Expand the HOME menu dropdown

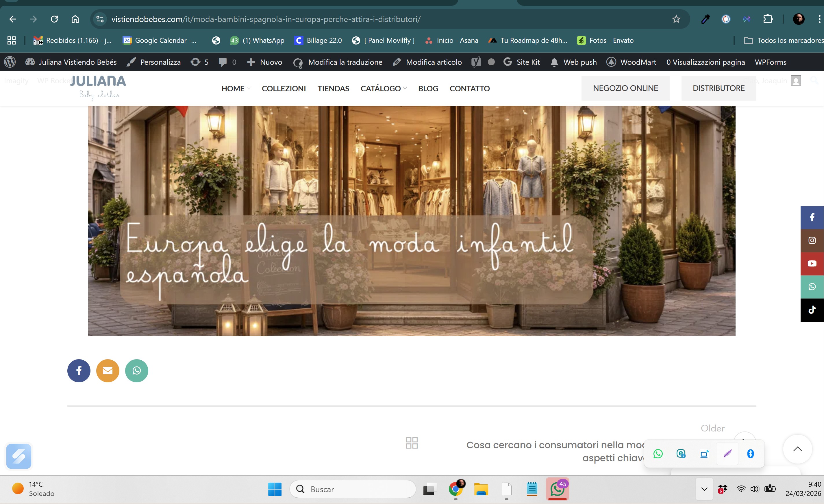[x=236, y=89]
